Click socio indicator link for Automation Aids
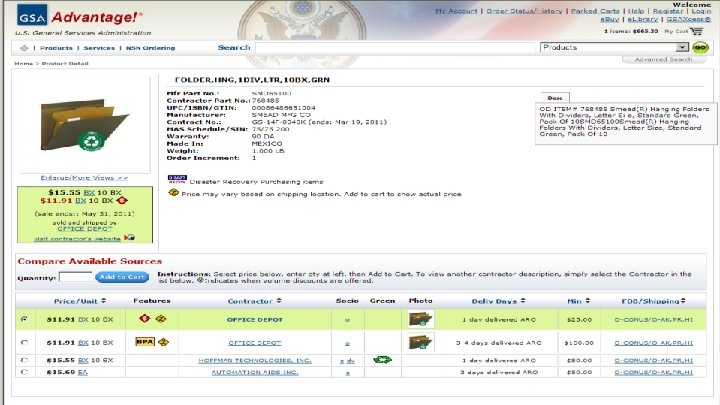 347,373
